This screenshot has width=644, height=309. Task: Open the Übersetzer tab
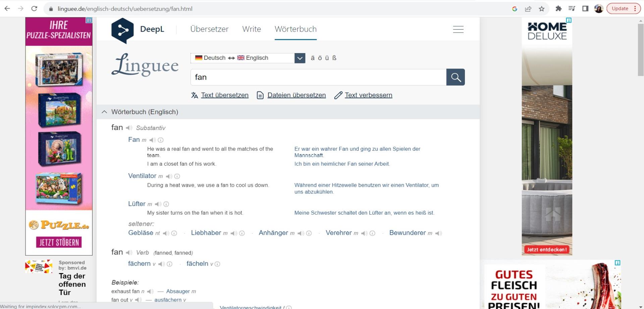coord(209,29)
